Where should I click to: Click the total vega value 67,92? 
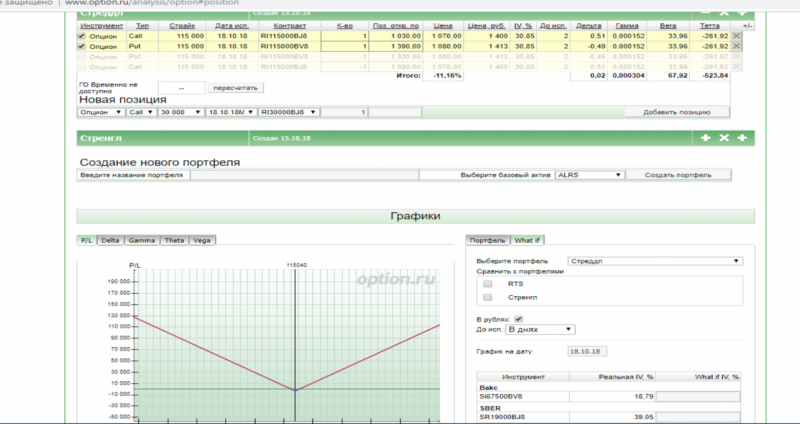click(678, 76)
